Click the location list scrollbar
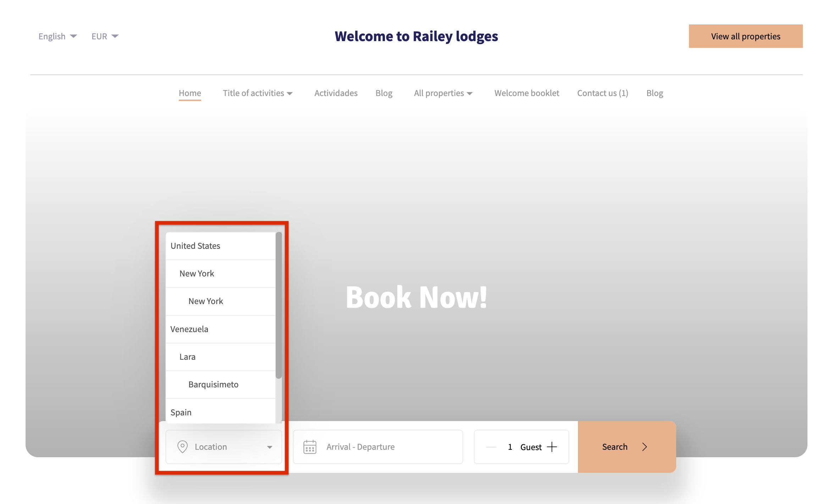Viewport: 833px width, 504px height. (278, 305)
